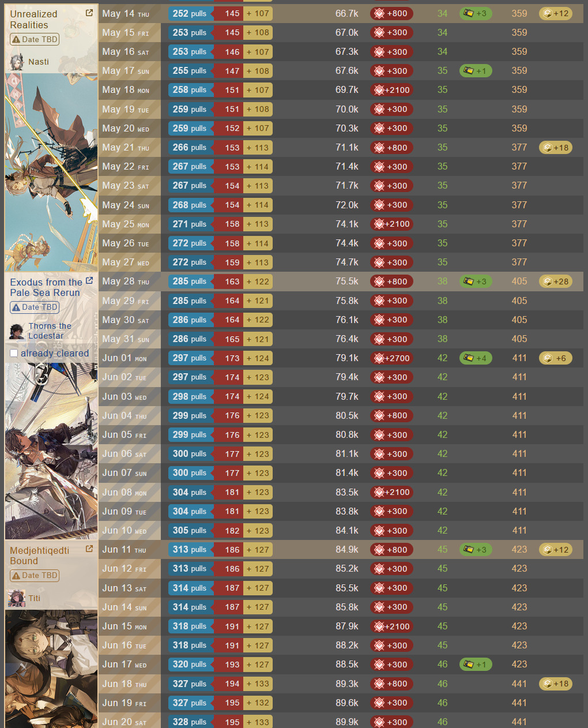Click the Titi operator name

[x=35, y=598]
